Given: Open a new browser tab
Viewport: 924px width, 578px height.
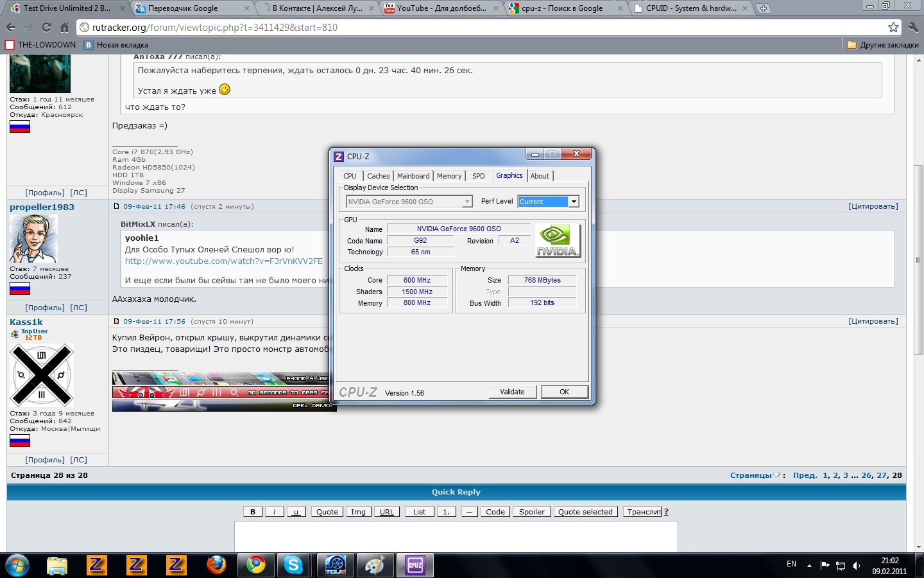Looking at the screenshot, I should (x=763, y=8).
